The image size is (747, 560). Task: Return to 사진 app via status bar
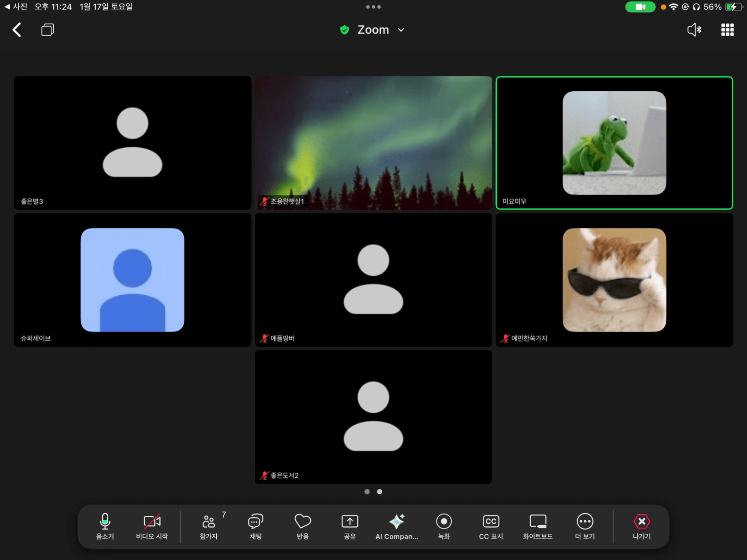[x=16, y=7]
